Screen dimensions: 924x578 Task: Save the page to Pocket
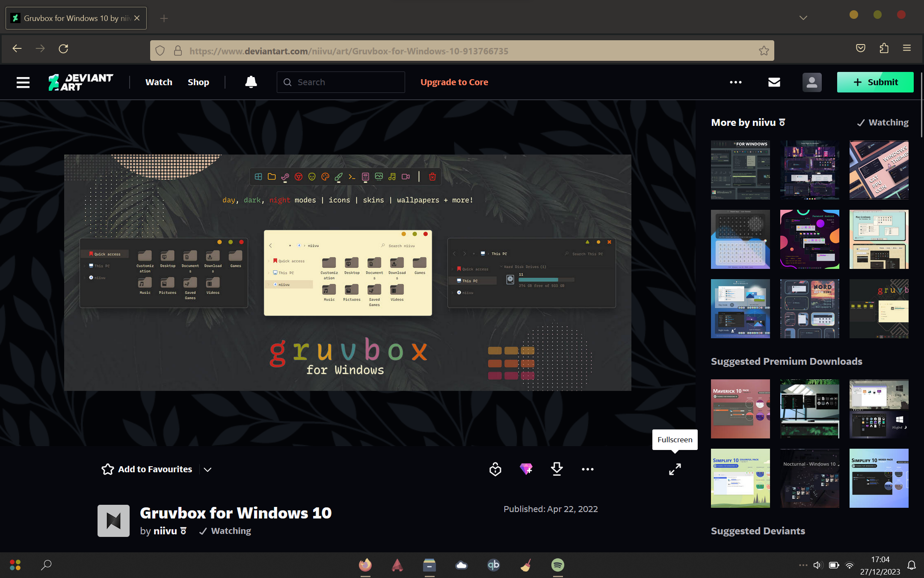(x=860, y=48)
